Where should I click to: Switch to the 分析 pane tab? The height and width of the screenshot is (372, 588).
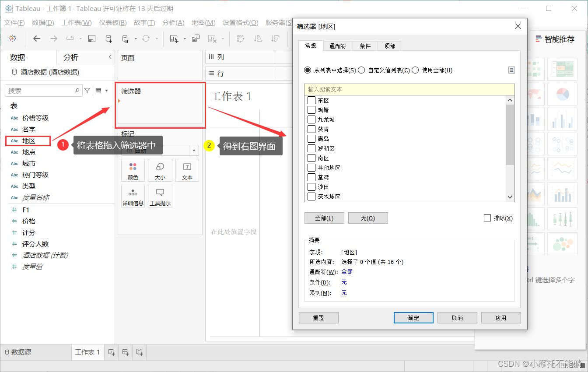coord(71,57)
